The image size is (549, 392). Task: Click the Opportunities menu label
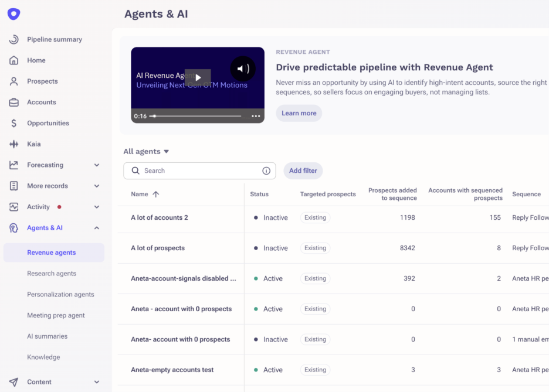[48, 123]
